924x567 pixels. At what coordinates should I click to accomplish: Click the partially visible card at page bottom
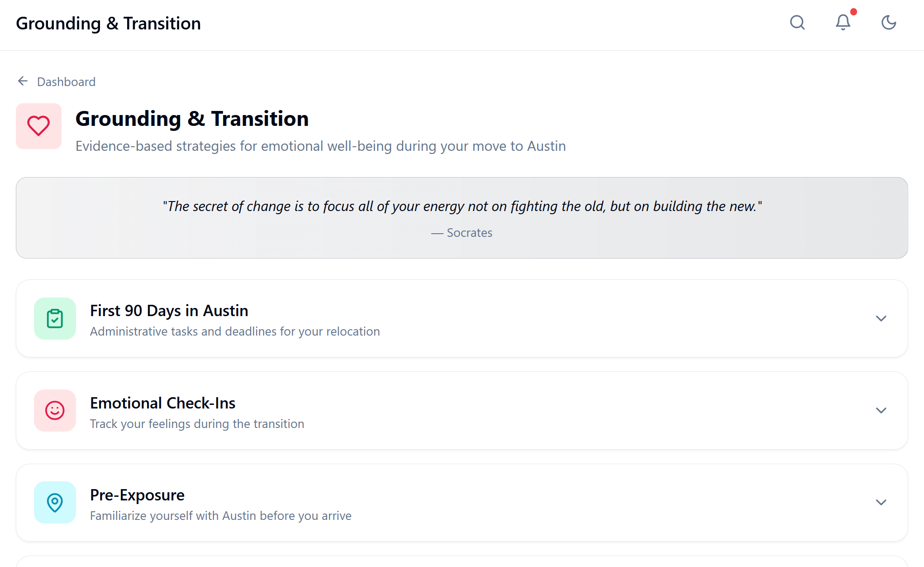(462, 563)
